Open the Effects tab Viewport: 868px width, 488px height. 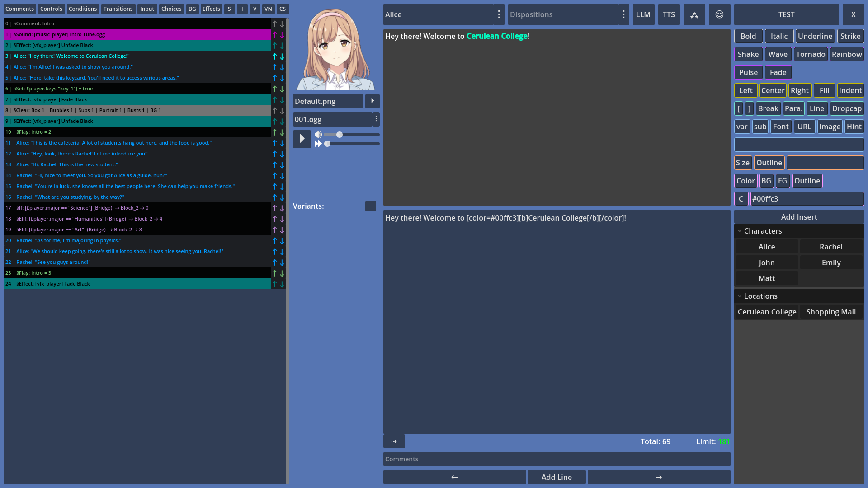tap(211, 9)
